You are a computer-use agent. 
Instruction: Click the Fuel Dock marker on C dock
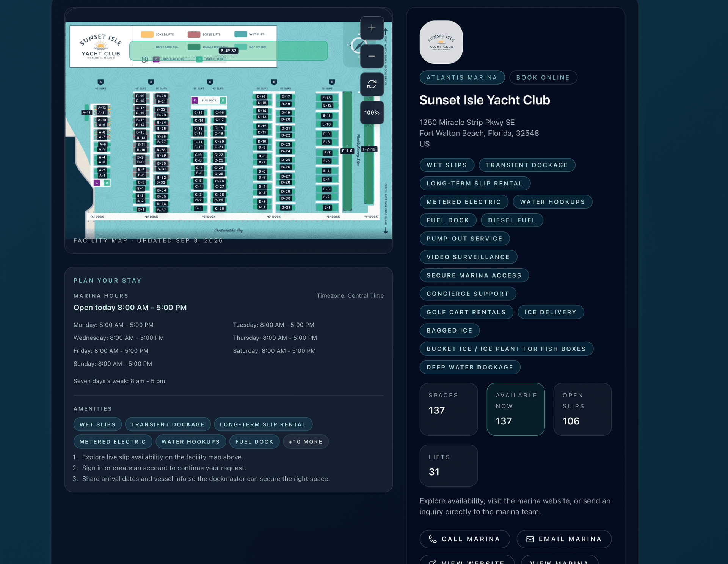(209, 101)
